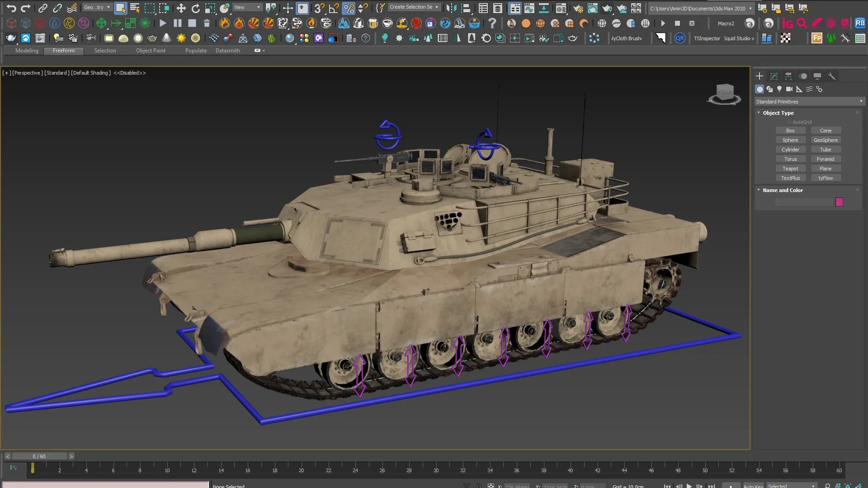Click the Teapot primitive button
868x488 pixels.
[790, 169]
